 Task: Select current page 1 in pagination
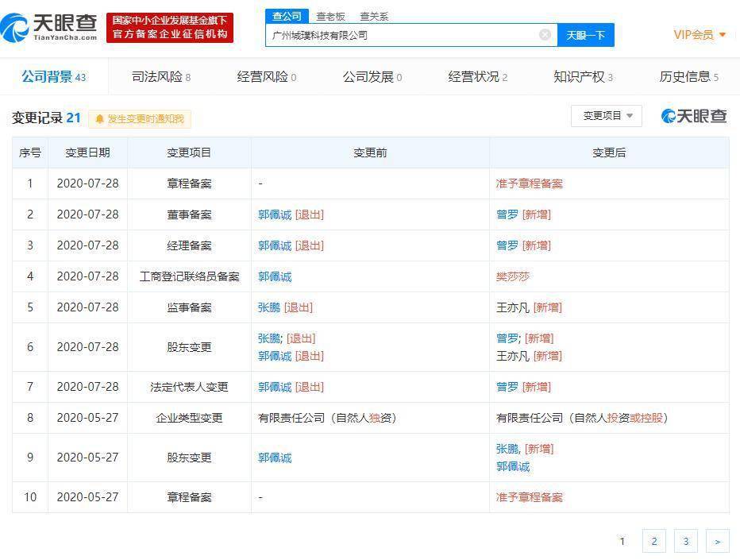click(622, 541)
